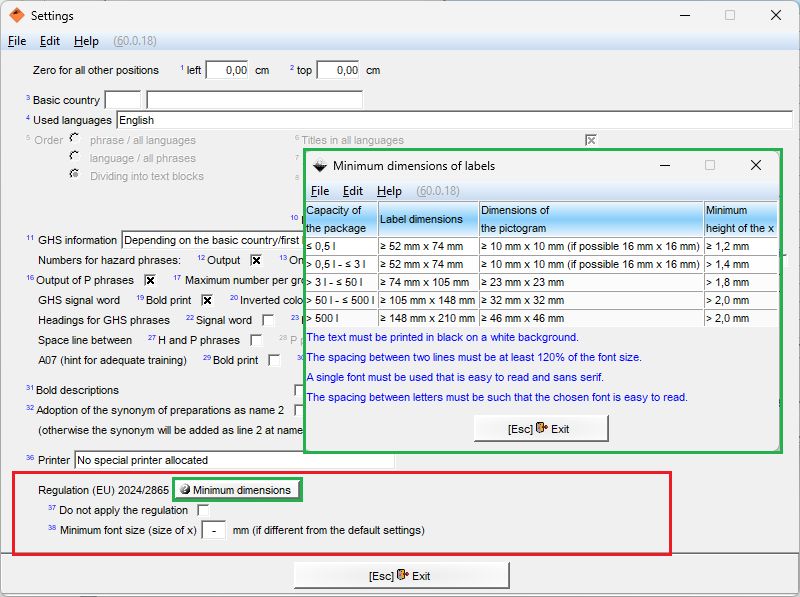Open File menu in Minimum dimensions window
This screenshot has width=800, height=597.
click(320, 191)
